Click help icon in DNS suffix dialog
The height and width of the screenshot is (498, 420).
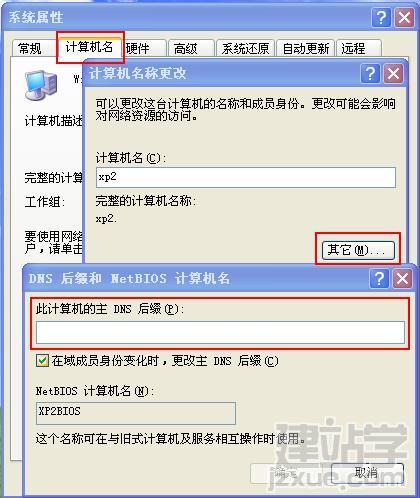click(379, 278)
